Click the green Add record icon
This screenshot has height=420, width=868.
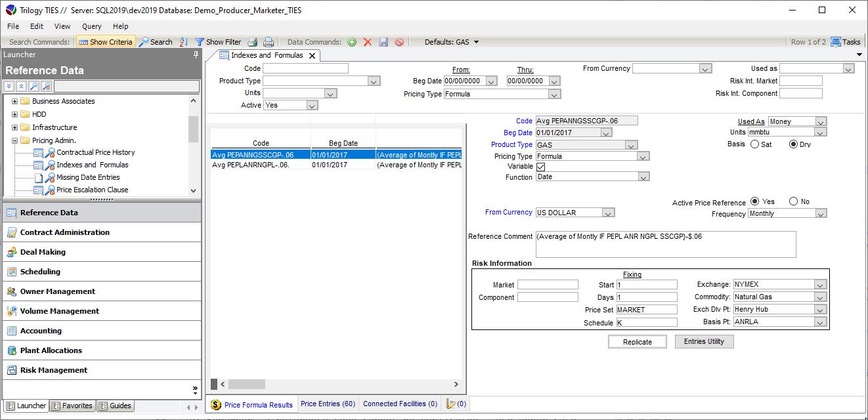tap(352, 42)
